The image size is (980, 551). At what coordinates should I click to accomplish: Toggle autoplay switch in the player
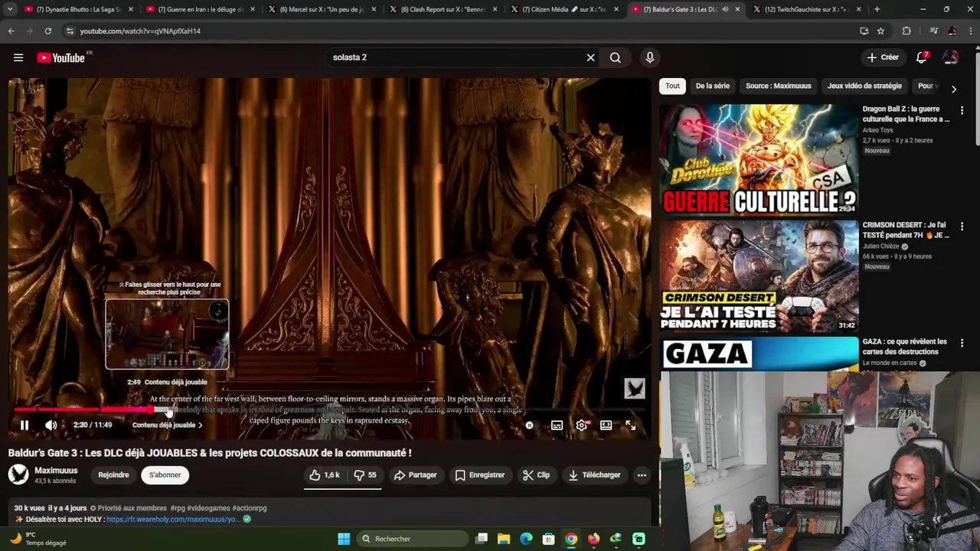click(529, 425)
